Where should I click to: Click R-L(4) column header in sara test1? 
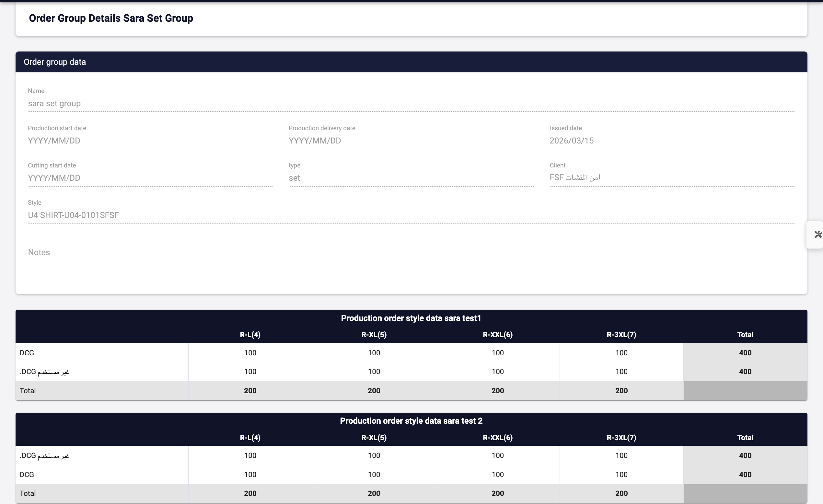point(250,335)
